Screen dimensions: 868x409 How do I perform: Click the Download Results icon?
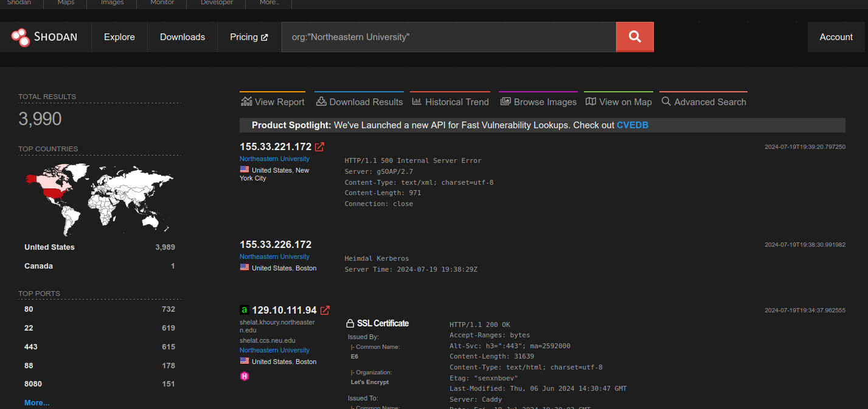click(321, 101)
